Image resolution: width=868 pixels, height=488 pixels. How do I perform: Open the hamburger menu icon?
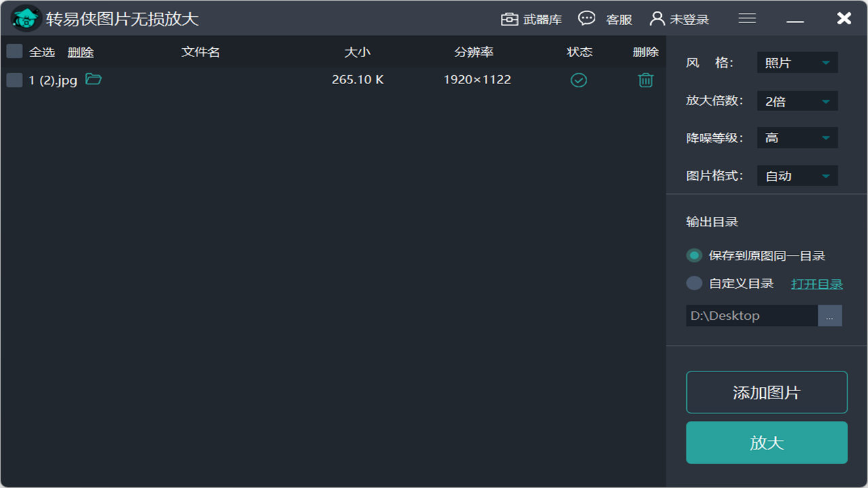pos(747,19)
